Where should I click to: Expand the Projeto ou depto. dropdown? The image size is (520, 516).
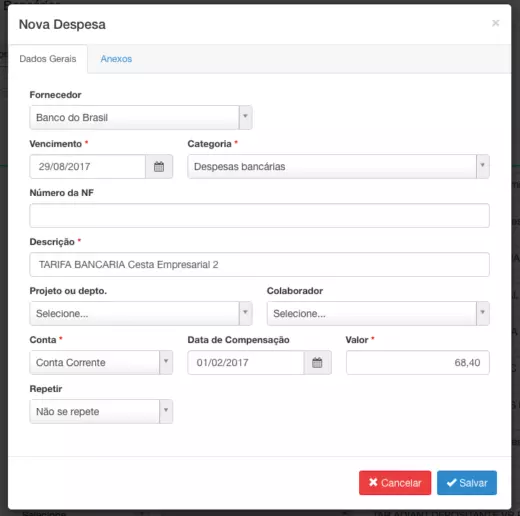pos(141,313)
